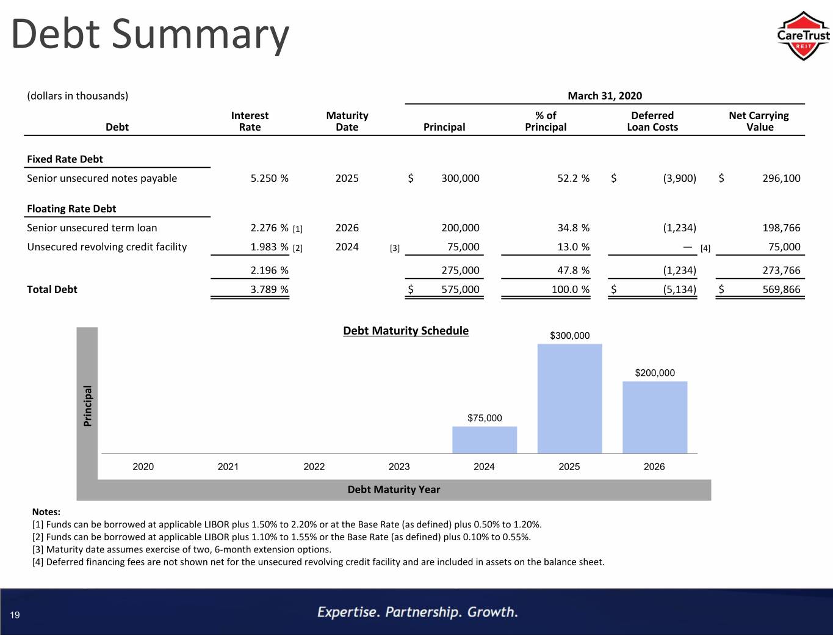The width and height of the screenshot is (833, 644).
Task: Click the Unsecured revolving credit facility label
Action: point(107,247)
